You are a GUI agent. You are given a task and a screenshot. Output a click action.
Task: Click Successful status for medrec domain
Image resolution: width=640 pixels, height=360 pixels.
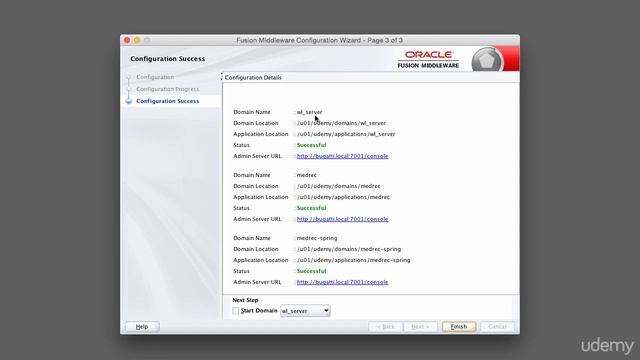311,208
